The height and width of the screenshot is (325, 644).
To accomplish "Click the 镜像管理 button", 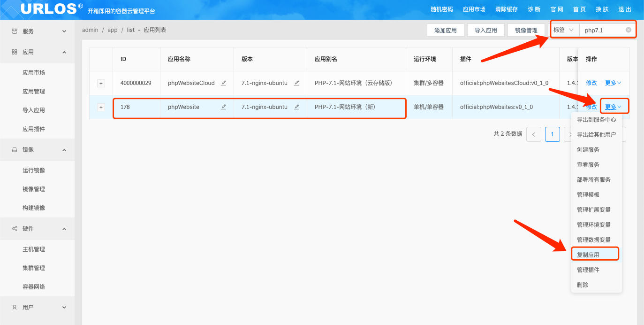I will click(x=526, y=30).
